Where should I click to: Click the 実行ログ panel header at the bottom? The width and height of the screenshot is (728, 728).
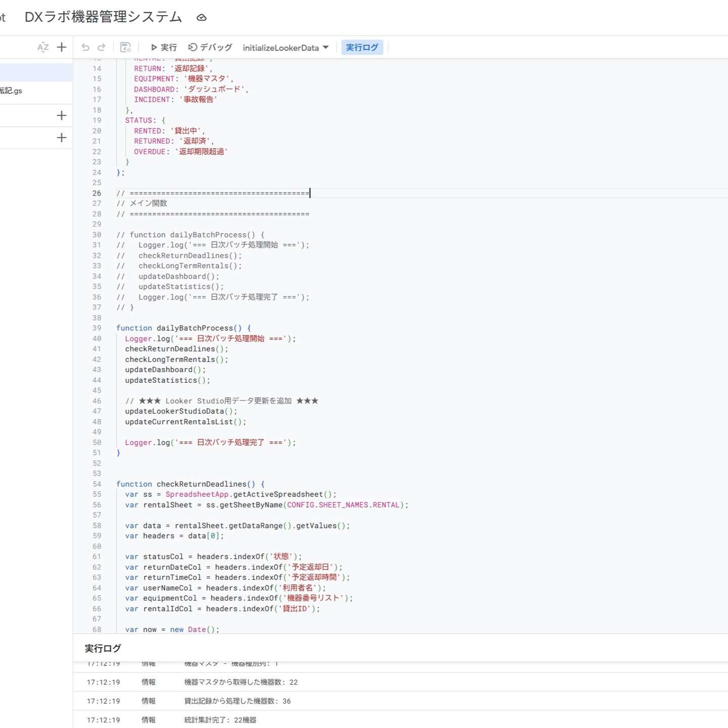(103, 648)
